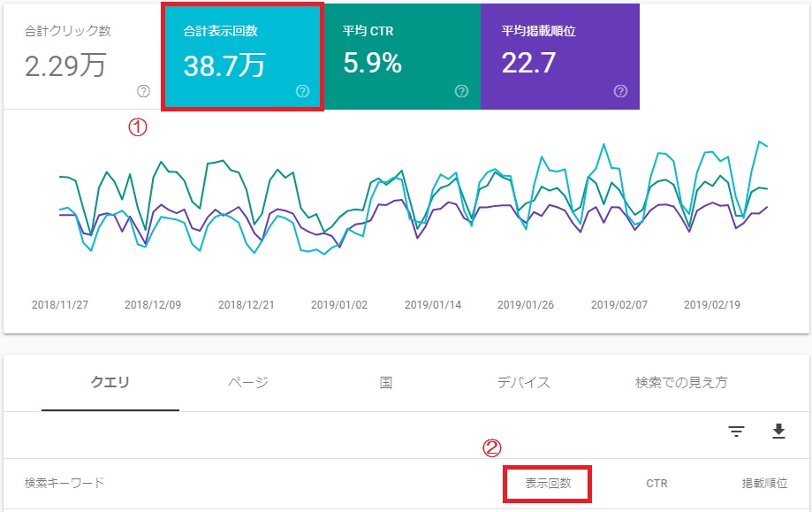The image size is (812, 512).
Task: Open the 国 tab
Action: click(386, 383)
